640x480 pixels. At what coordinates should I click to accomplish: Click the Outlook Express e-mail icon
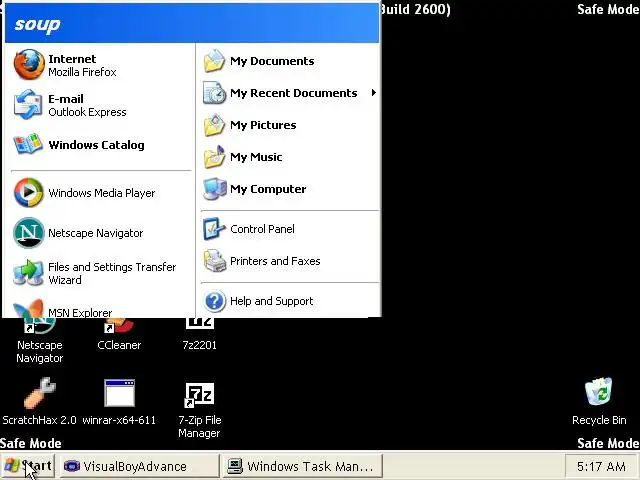point(28,105)
